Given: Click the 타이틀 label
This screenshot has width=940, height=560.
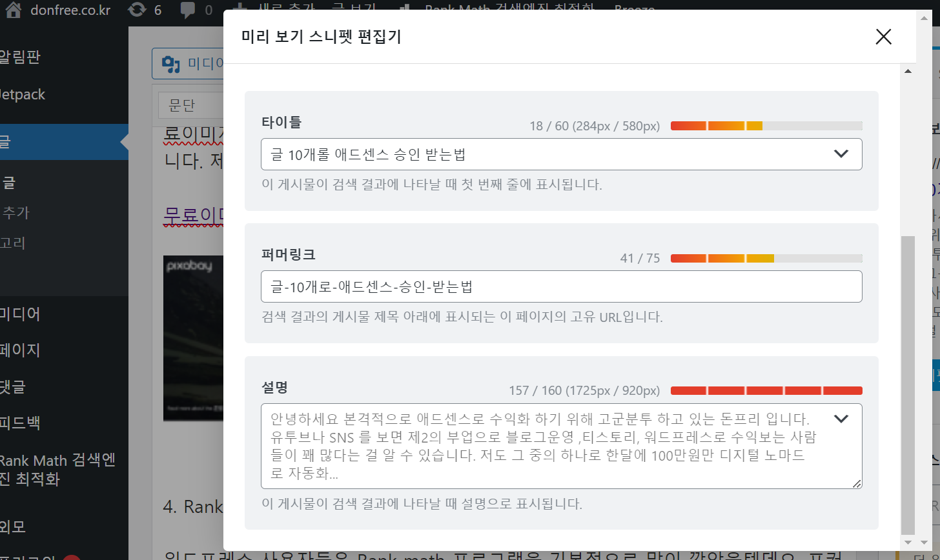Looking at the screenshot, I should [x=281, y=121].
